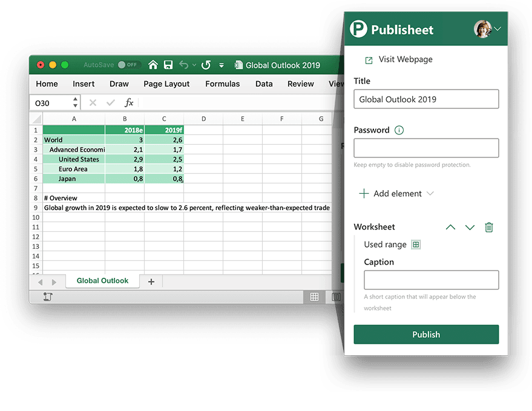Screen dimensions: 532x411
Task: Click the green Publish button
Action: pyautogui.click(x=426, y=335)
